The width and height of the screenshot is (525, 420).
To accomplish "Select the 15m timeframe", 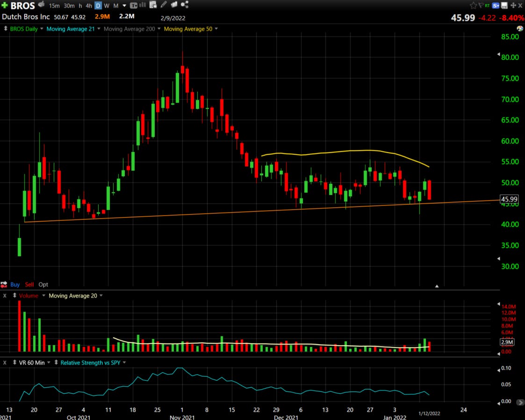I will click(54, 6).
